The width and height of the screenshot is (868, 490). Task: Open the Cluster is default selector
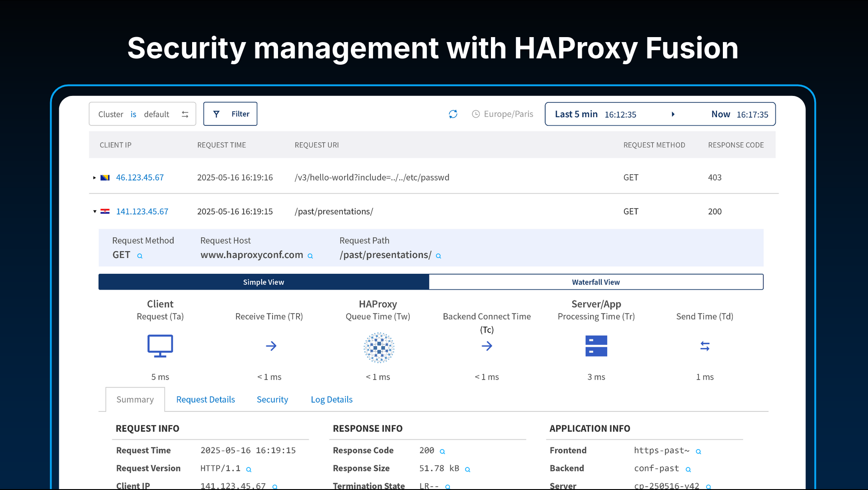pos(142,114)
